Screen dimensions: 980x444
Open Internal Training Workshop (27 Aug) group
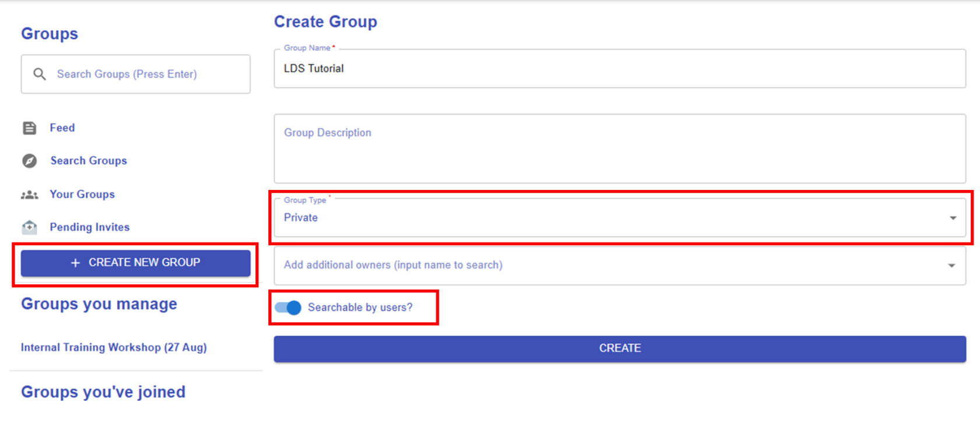114,347
